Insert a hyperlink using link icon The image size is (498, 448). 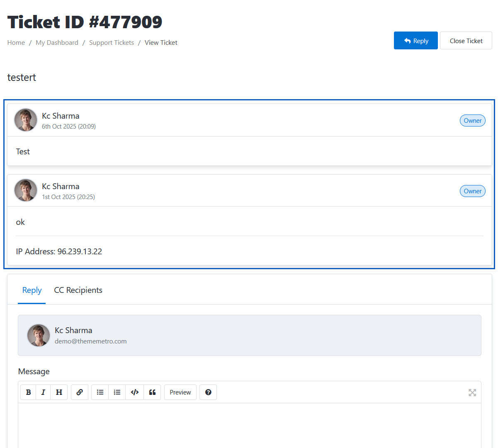click(80, 392)
